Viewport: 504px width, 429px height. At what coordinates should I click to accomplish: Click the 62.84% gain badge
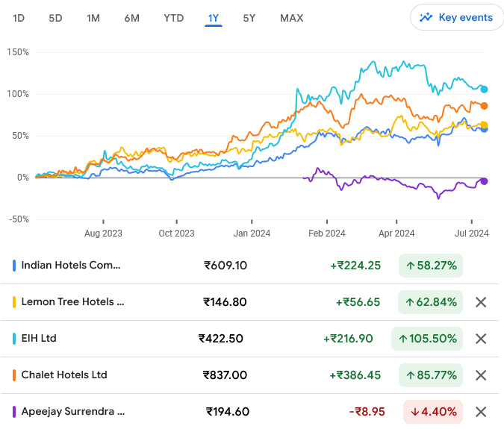coord(430,302)
